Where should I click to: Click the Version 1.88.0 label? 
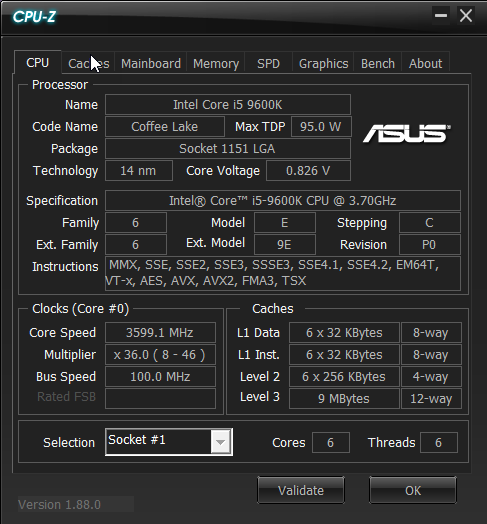pyautogui.click(x=59, y=504)
